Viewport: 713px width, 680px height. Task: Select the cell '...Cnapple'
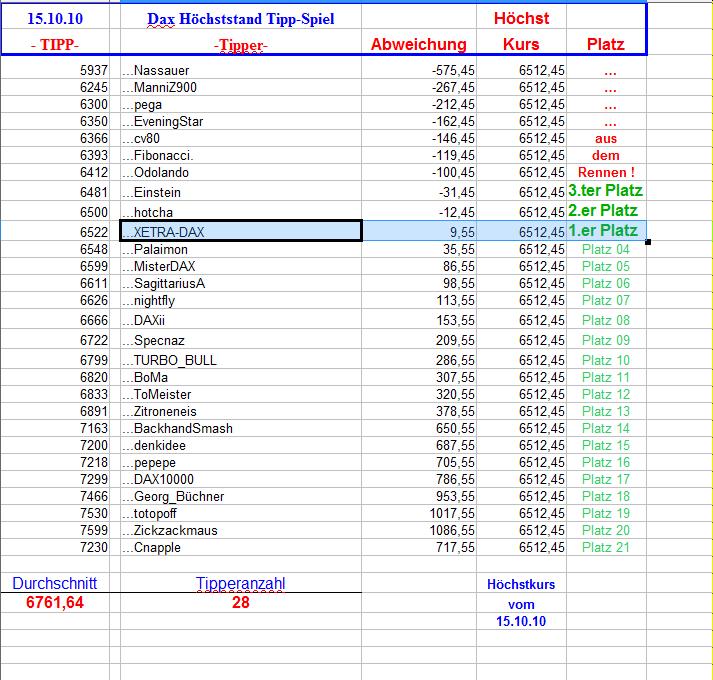click(241, 547)
